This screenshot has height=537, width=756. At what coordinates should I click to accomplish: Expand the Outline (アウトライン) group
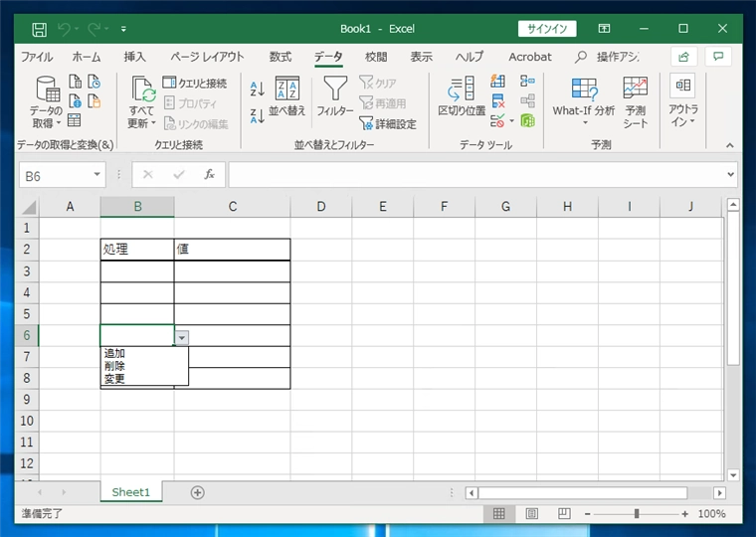pyautogui.click(x=682, y=101)
